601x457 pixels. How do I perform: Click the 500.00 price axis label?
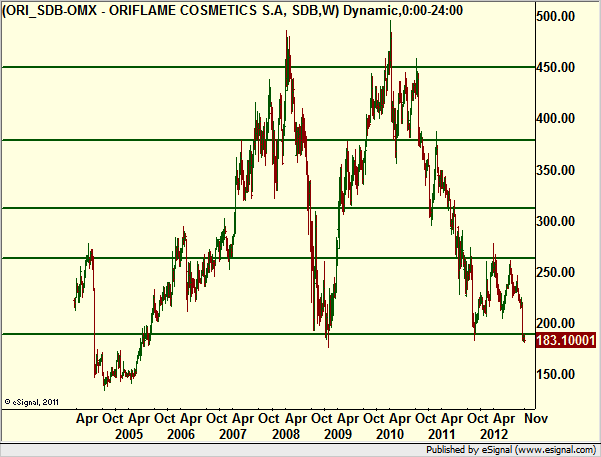coord(556,16)
